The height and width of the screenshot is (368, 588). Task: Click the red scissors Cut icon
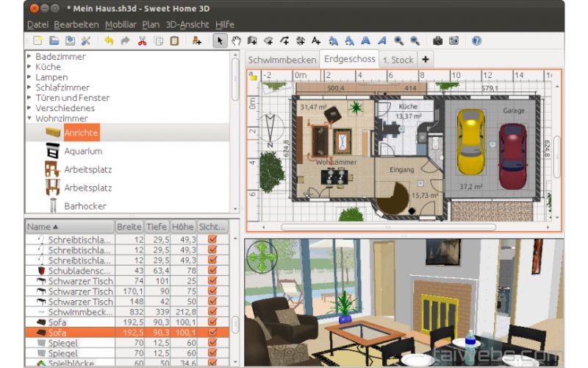(x=142, y=41)
